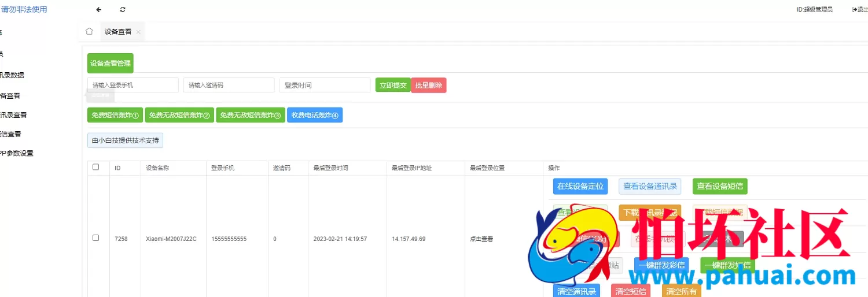Focus the 请输入邀请码 input field
This screenshot has height=297, width=868.
click(229, 85)
